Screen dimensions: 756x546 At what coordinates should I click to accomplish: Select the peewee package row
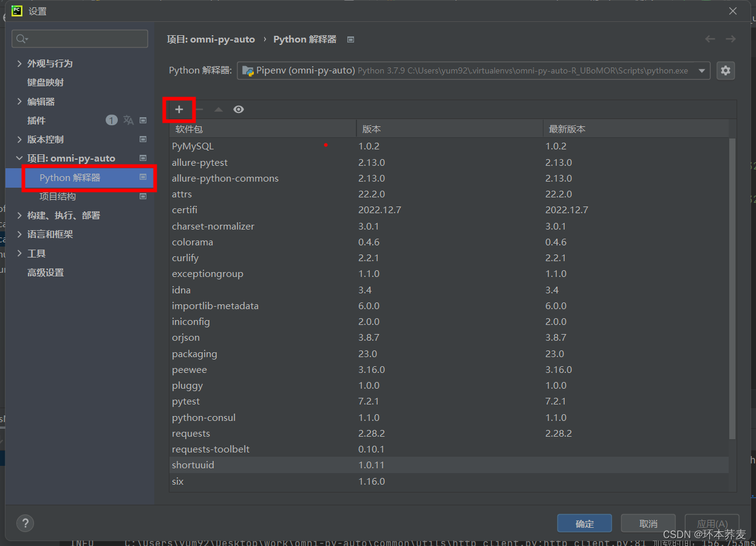tap(449, 369)
